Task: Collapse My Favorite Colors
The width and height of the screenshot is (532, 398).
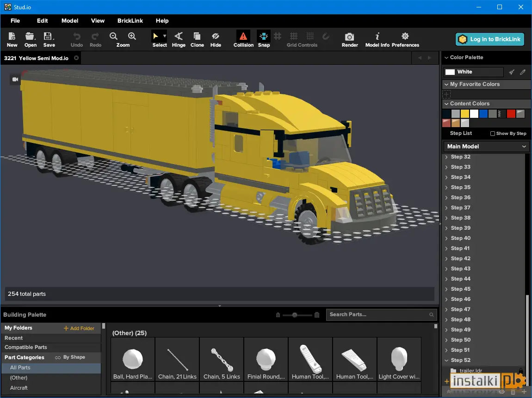Action: 446,84
